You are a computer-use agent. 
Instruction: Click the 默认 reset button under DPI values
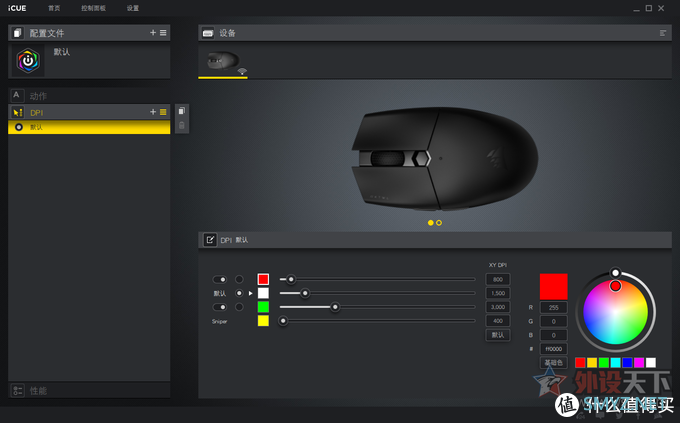click(498, 335)
